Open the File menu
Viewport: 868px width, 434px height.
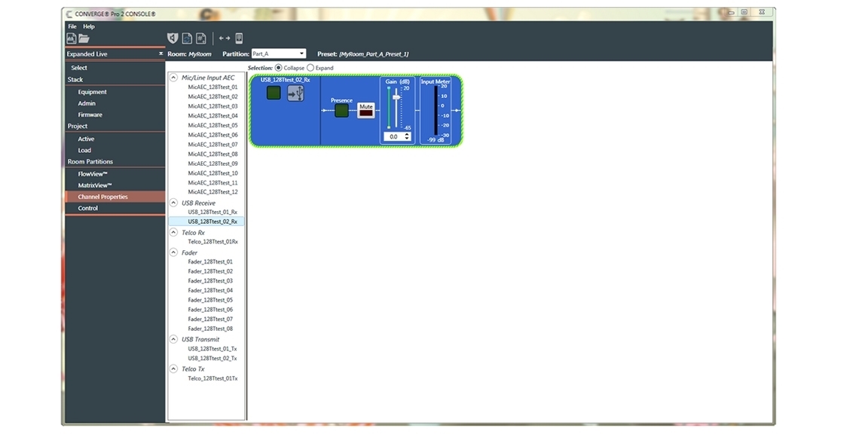coord(72,26)
